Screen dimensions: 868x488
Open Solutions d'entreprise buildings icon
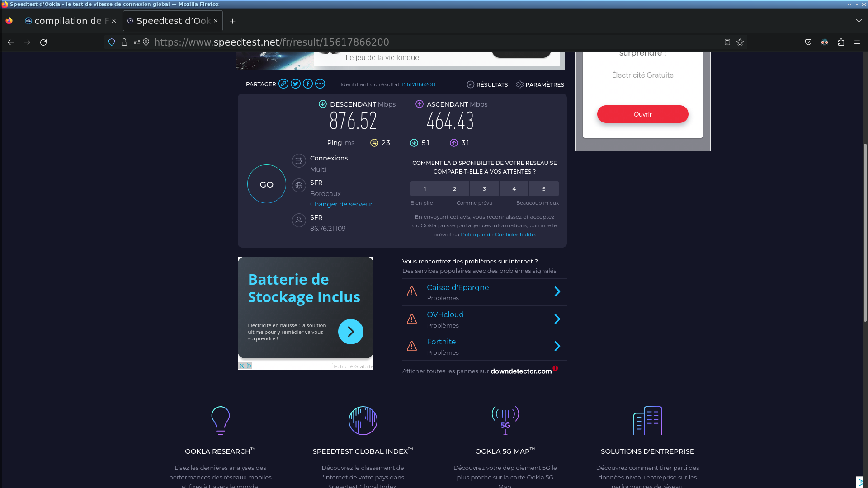[648, 421]
